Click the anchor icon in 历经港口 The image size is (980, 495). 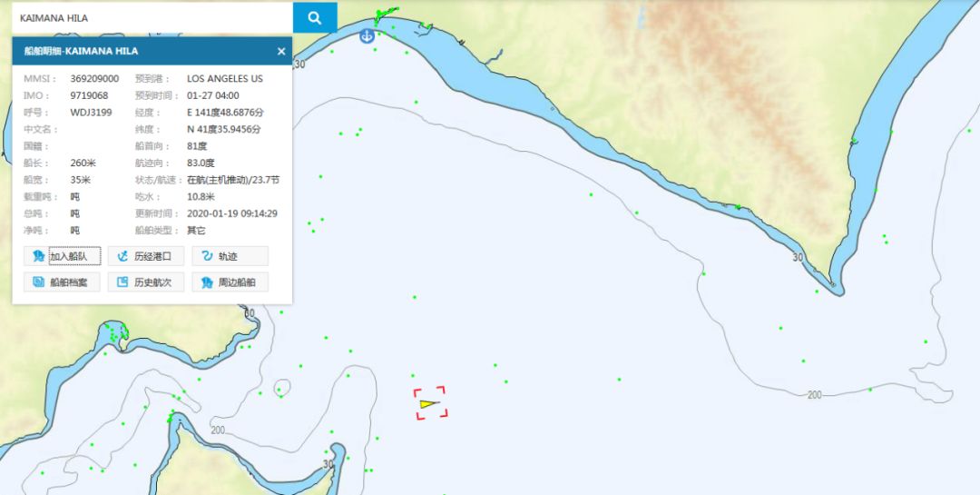coord(122,256)
